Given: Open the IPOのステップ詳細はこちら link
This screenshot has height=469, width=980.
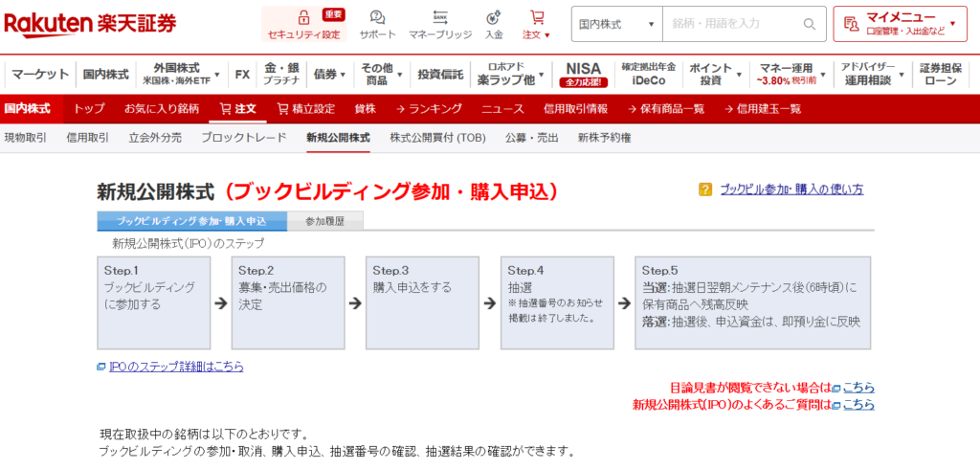Looking at the screenshot, I should tap(175, 367).
